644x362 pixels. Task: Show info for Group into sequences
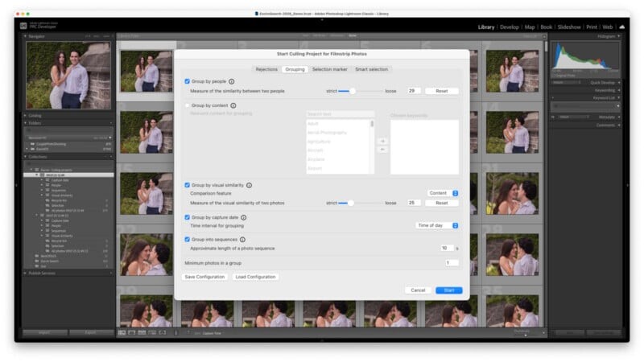(242, 239)
